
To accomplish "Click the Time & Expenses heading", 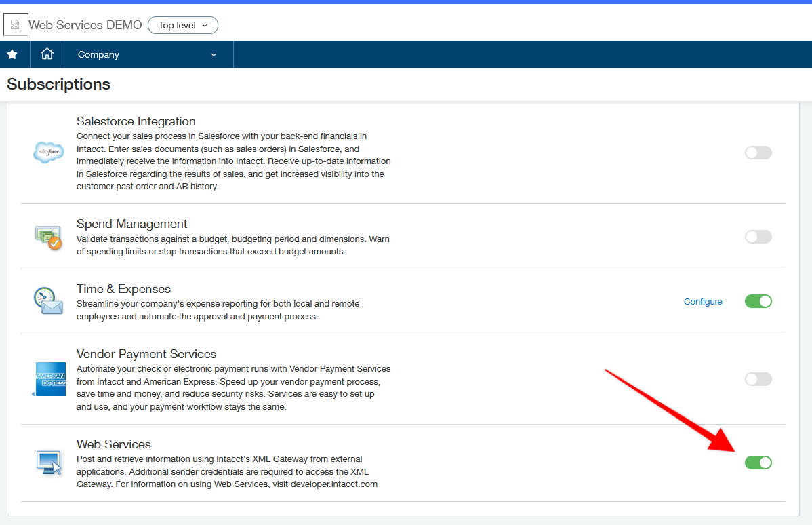I will 124,289.
